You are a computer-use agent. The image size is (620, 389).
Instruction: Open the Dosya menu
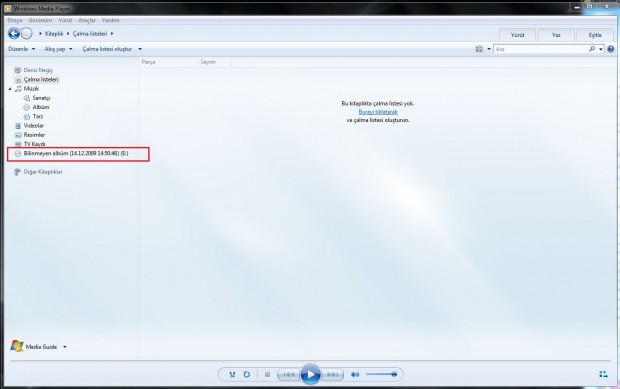point(15,20)
